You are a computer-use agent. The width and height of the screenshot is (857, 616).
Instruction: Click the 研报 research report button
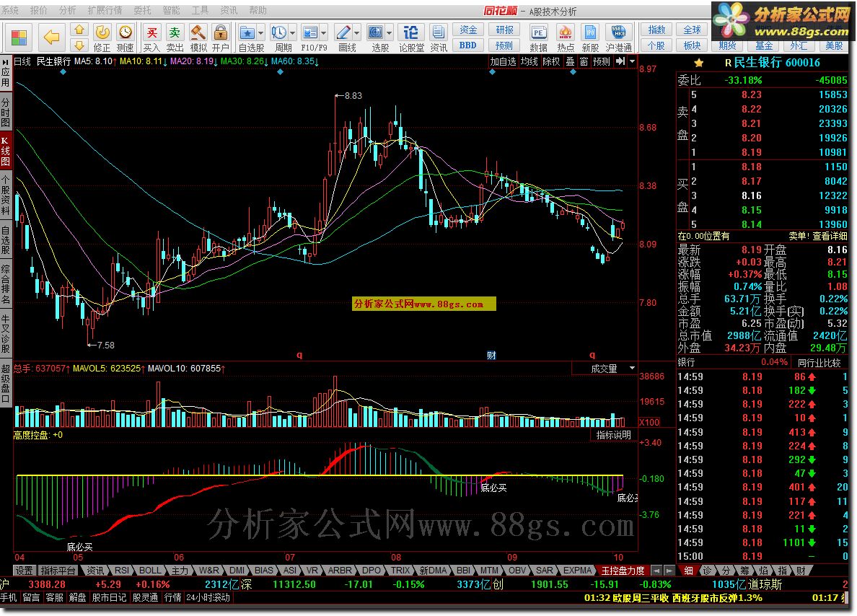[x=504, y=30]
